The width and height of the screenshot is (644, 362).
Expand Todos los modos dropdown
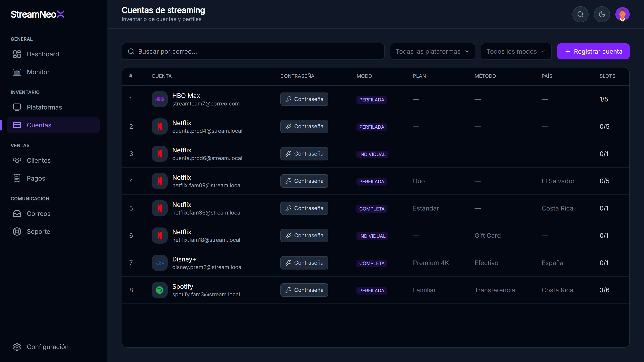(x=516, y=51)
